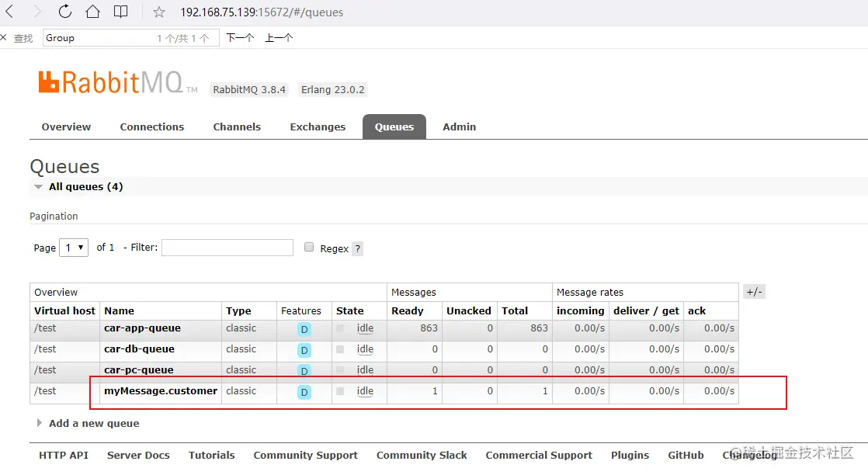Click the RabbitMQ 3.8.4 version label
The image size is (868, 475).
click(249, 90)
